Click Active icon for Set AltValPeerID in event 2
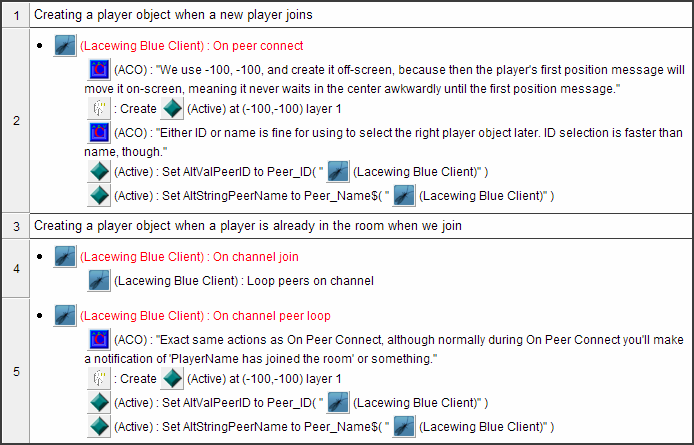Image resolution: width=694 pixels, height=445 pixels. [x=99, y=171]
